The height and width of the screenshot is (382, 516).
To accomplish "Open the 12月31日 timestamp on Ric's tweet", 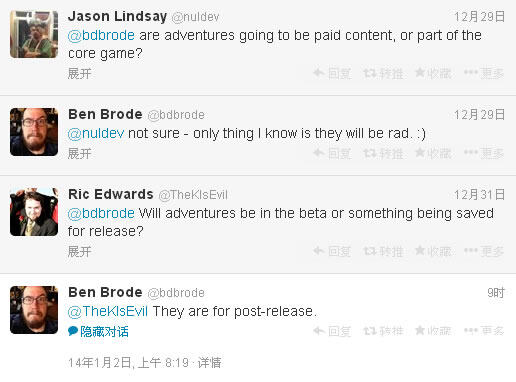I will click(x=480, y=195).
